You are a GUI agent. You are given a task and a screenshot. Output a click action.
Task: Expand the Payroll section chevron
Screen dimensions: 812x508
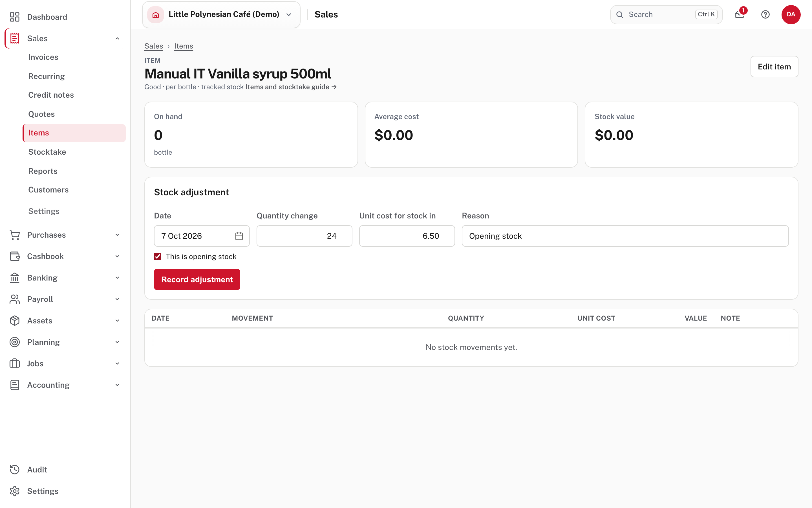click(117, 299)
